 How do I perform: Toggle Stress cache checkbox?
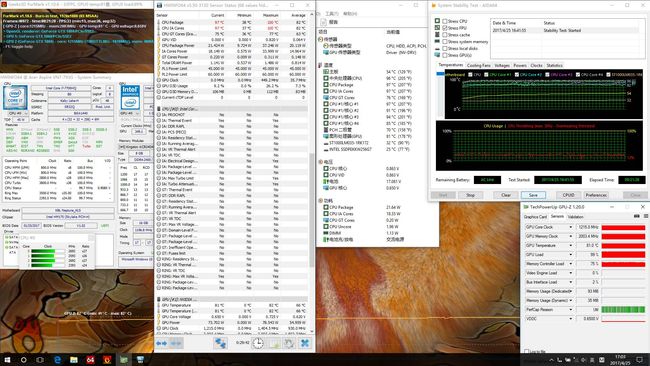[x=444, y=35]
